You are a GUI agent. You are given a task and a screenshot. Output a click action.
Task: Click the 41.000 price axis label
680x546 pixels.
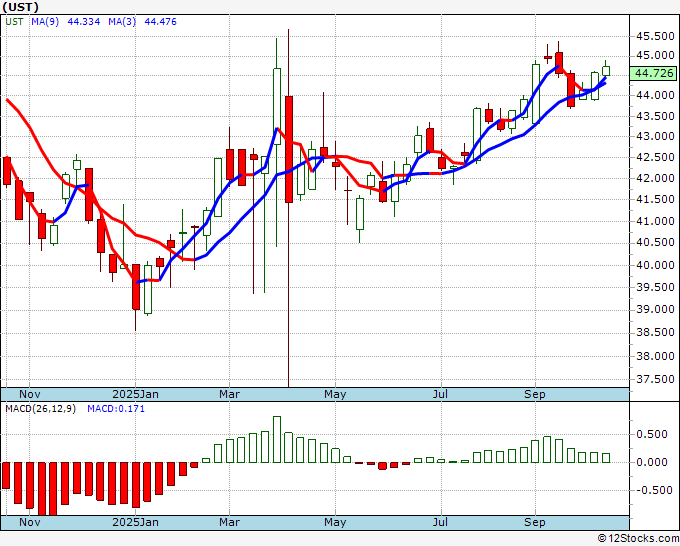(655, 221)
